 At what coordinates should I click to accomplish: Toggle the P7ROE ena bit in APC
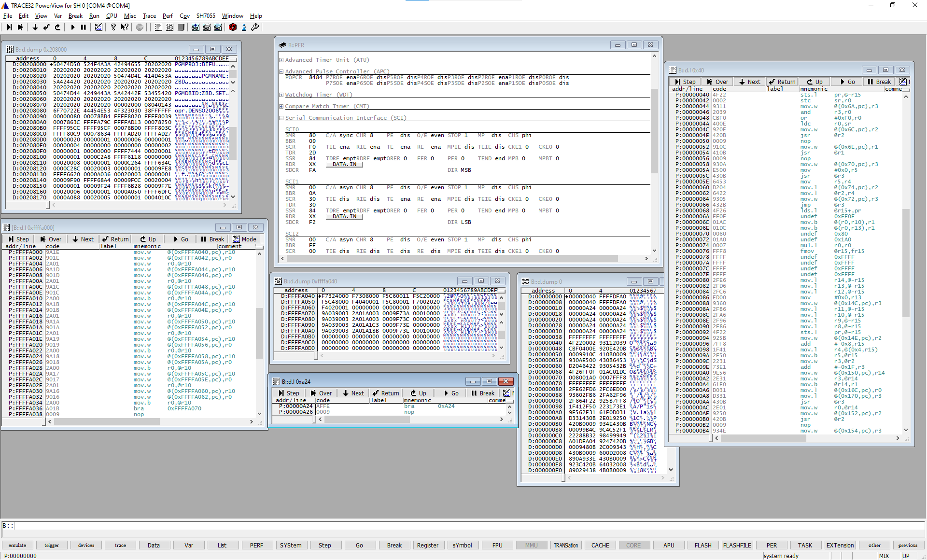point(351,77)
